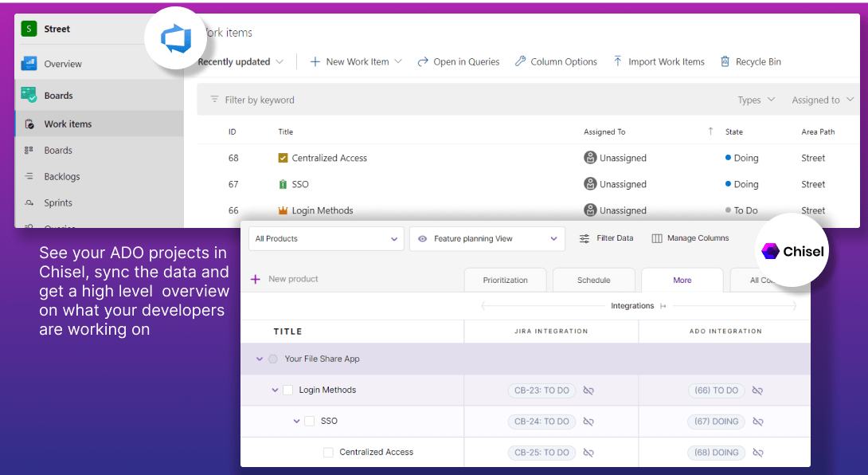Viewport: 868px width, 475px height.
Task: Click the Work items clipboard icon
Action: coord(29,124)
